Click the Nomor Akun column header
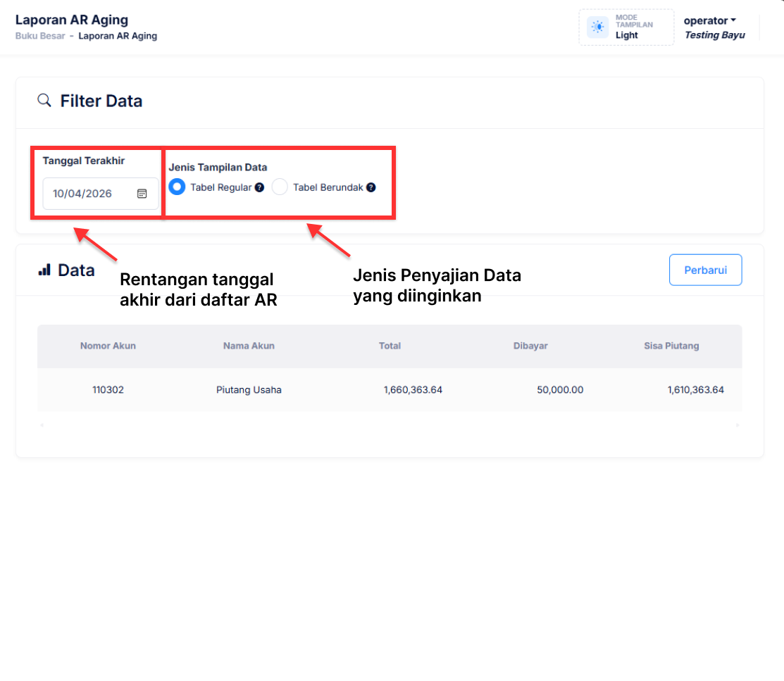 click(108, 346)
